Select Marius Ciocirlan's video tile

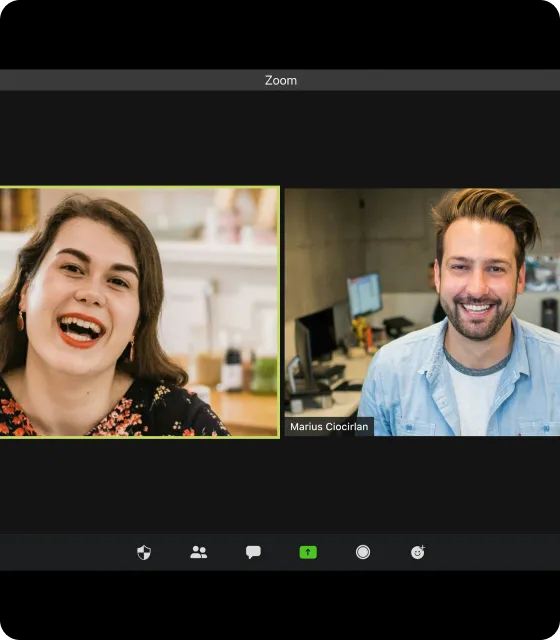click(x=422, y=312)
